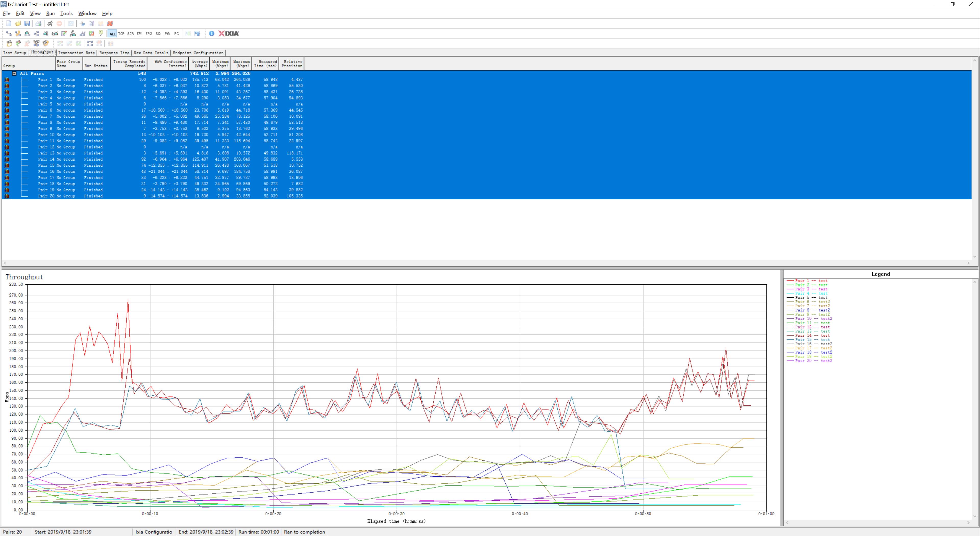Open the Run menu
Image resolution: width=980 pixels, height=536 pixels.
tap(50, 13)
